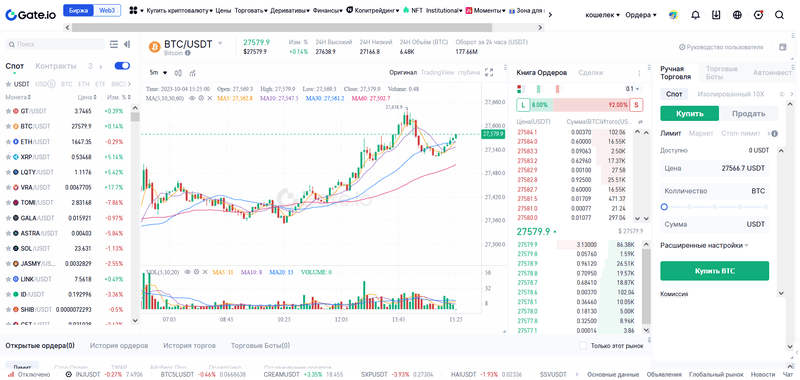The height and width of the screenshot is (380, 800).
Task: Click the horizontal navigation scrollbar
Action: click(x=282, y=27)
